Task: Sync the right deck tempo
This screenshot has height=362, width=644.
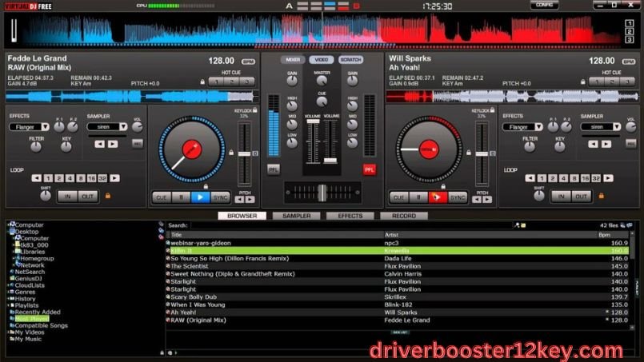Action: [458, 197]
